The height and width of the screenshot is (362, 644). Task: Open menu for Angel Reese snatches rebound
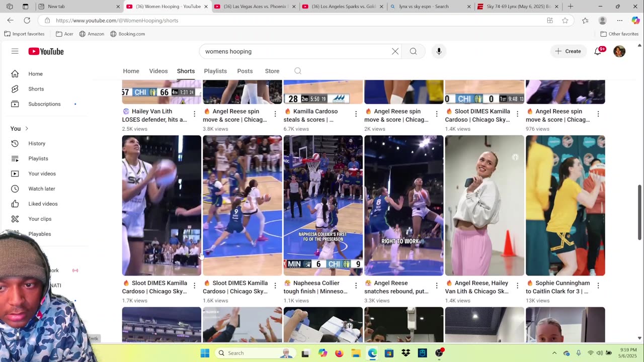coord(437,286)
